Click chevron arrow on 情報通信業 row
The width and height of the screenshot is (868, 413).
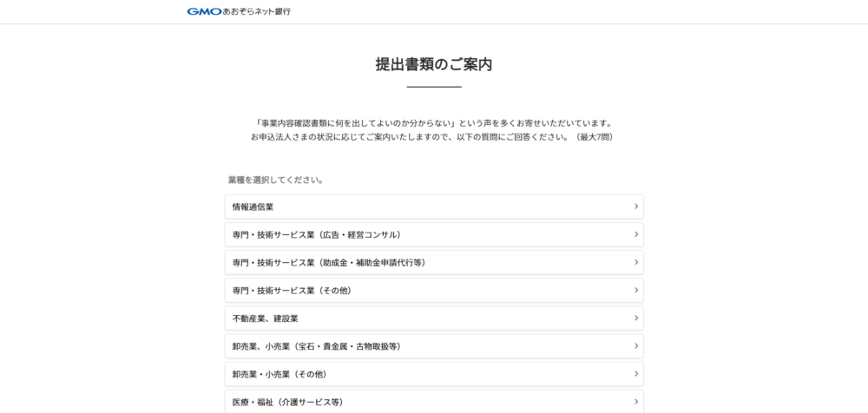click(x=636, y=206)
